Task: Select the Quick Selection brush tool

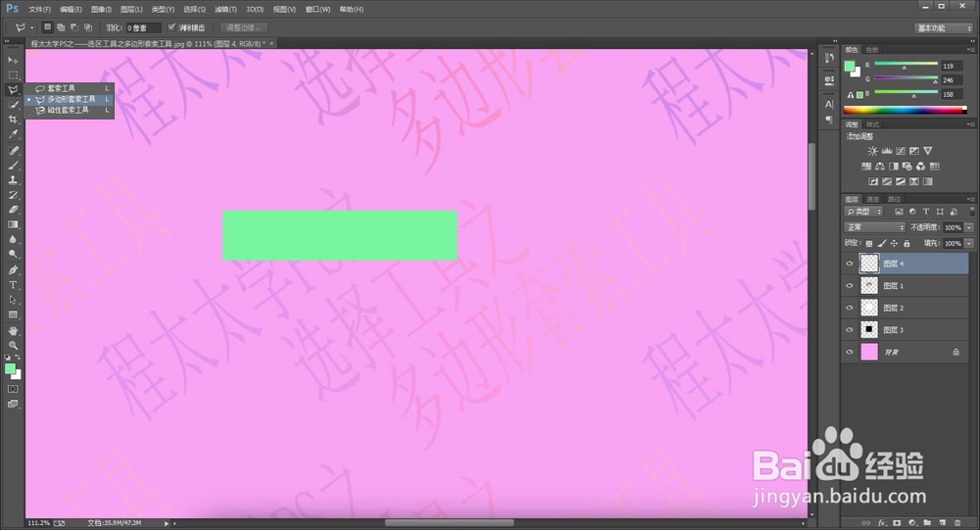Action: pos(13,105)
